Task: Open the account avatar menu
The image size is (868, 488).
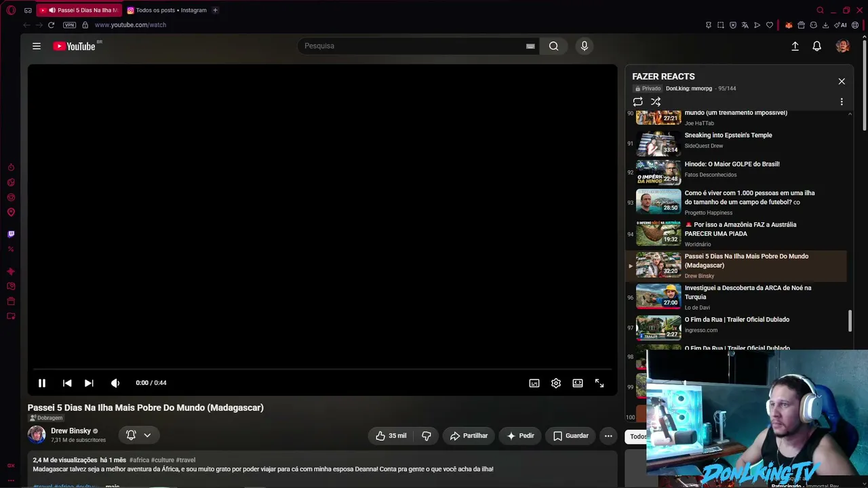Action: click(x=843, y=46)
